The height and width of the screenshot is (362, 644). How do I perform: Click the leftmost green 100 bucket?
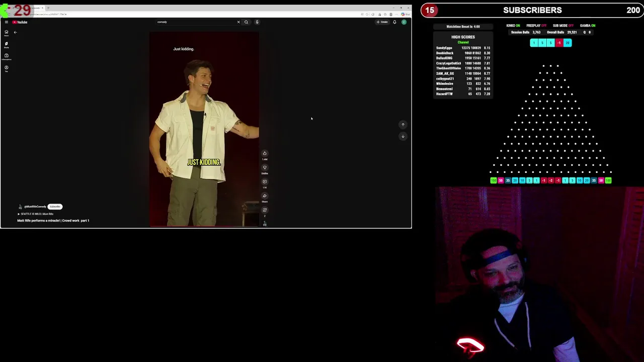pos(493,180)
